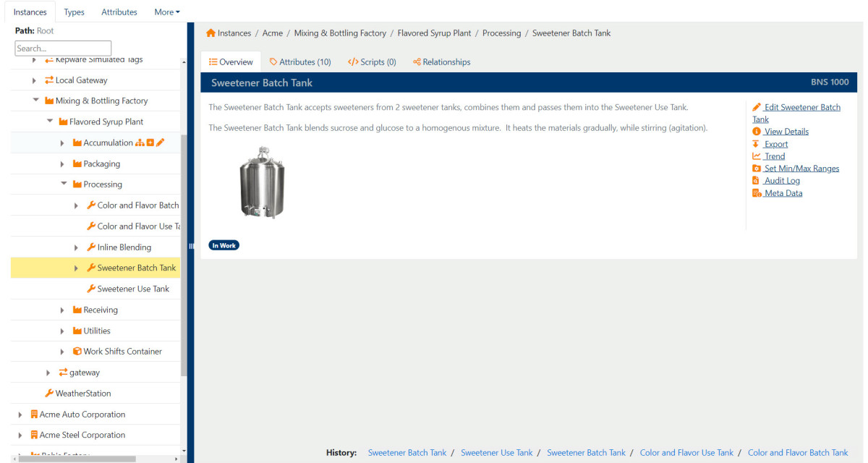Viewport: 868px width, 463px height.
Task: Open the More dropdown menu
Action: click(167, 12)
